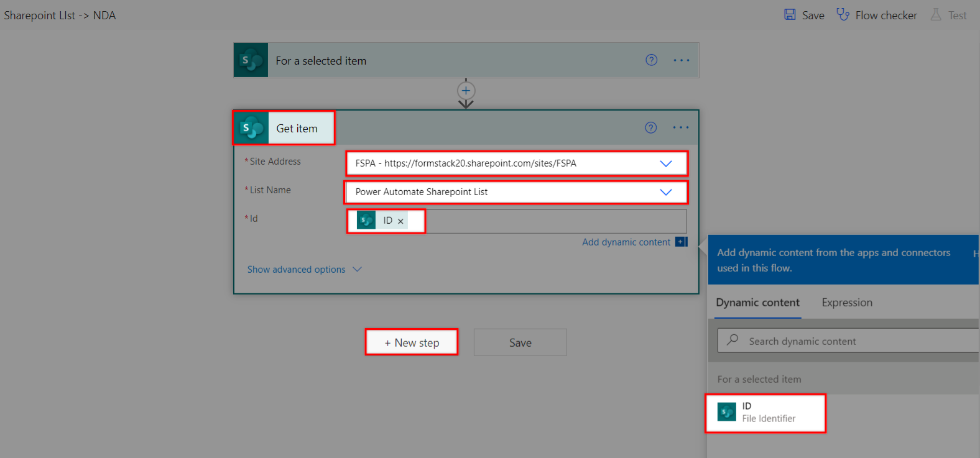Screen dimensions: 980x458
Task: Click the SharePoint icon on Get item header
Action: [252, 128]
